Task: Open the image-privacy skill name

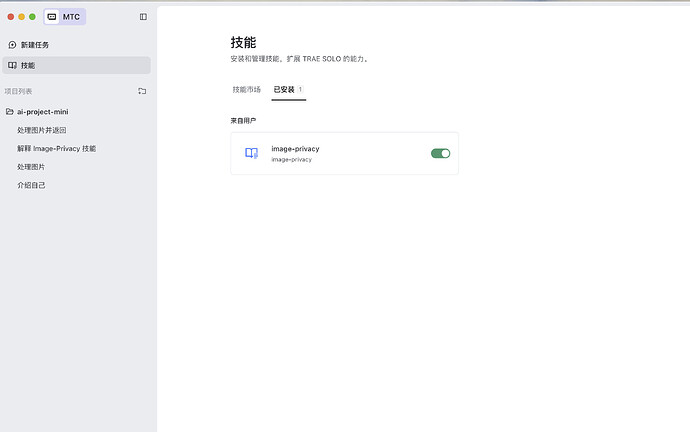Action: (x=295, y=149)
